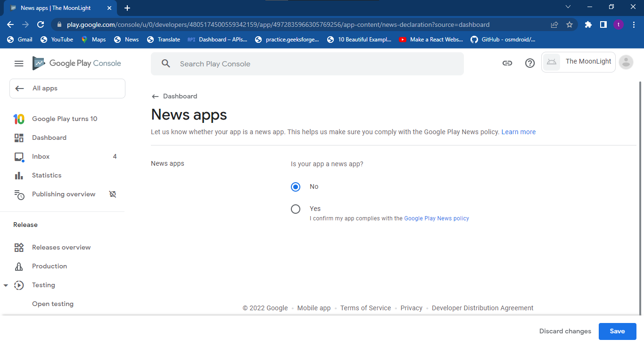Click the search magnifier icon
644x347 pixels.
[165, 64]
